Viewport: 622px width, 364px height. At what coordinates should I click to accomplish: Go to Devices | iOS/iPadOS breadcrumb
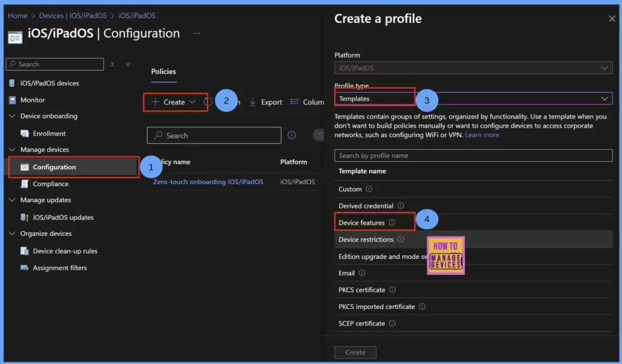pyautogui.click(x=73, y=15)
